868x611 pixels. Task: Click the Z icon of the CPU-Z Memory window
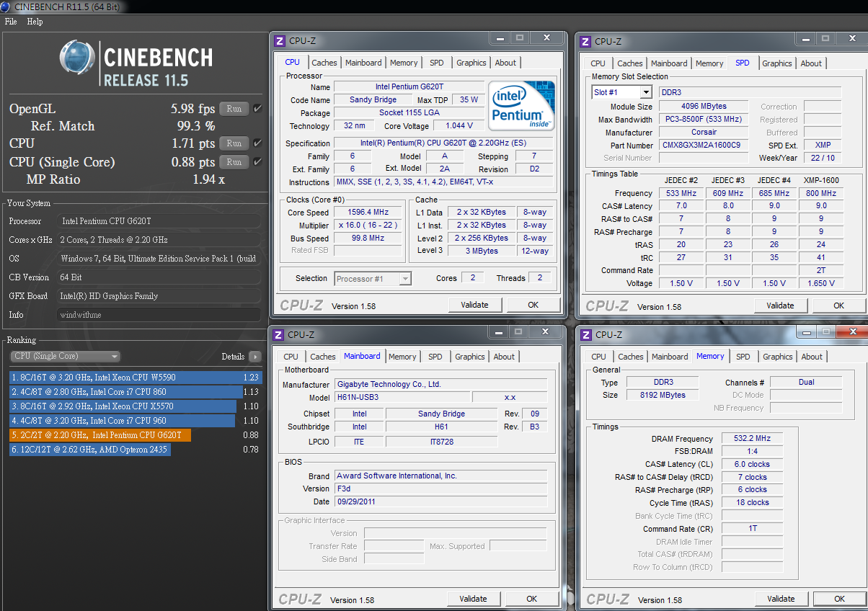click(x=585, y=335)
